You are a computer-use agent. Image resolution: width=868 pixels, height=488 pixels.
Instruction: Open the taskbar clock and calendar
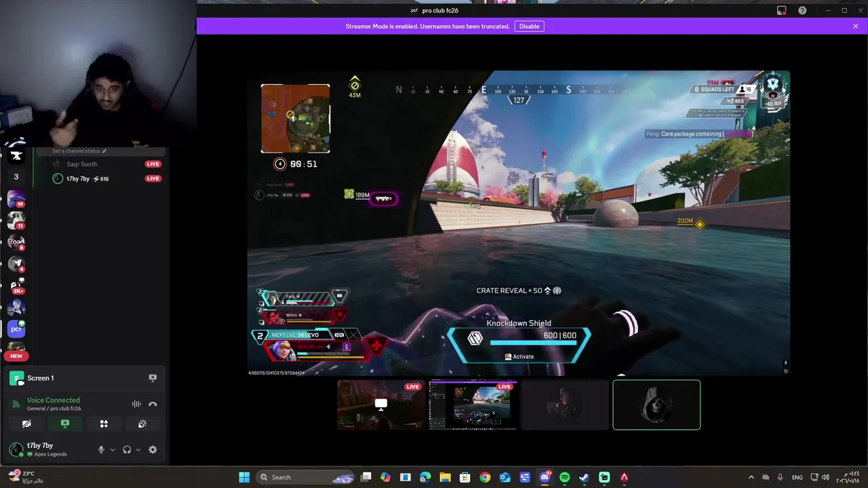click(848, 477)
